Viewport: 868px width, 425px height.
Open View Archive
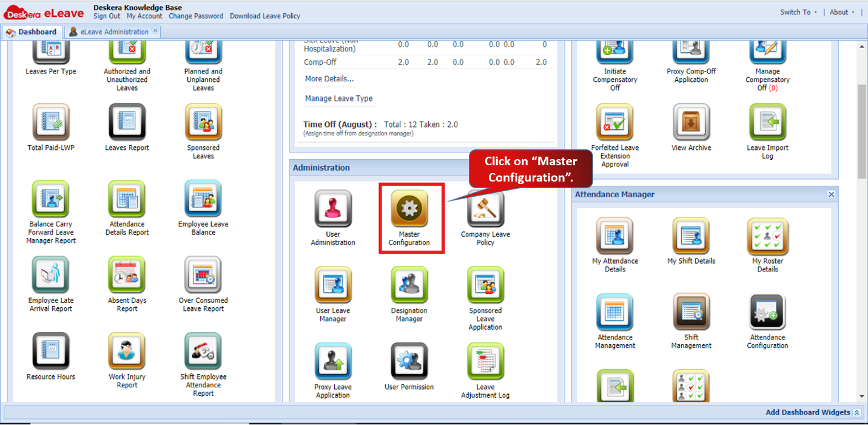(691, 121)
